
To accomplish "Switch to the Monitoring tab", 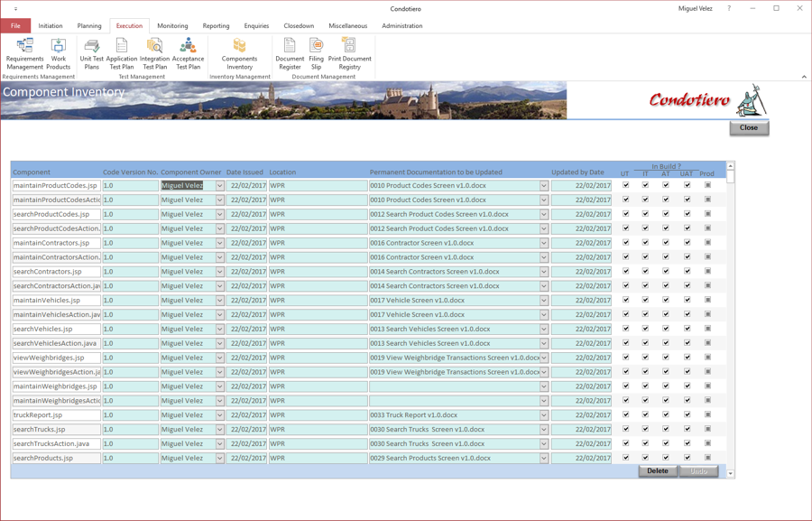I will [172, 26].
